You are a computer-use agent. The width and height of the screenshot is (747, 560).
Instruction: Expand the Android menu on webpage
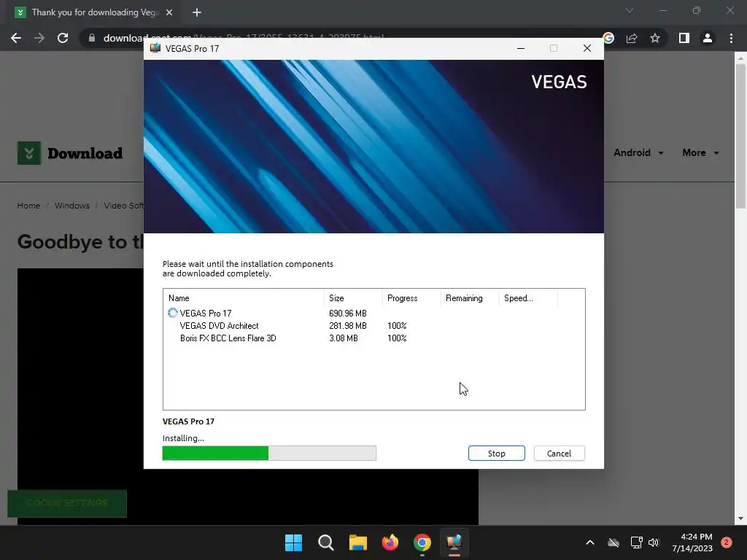(638, 153)
